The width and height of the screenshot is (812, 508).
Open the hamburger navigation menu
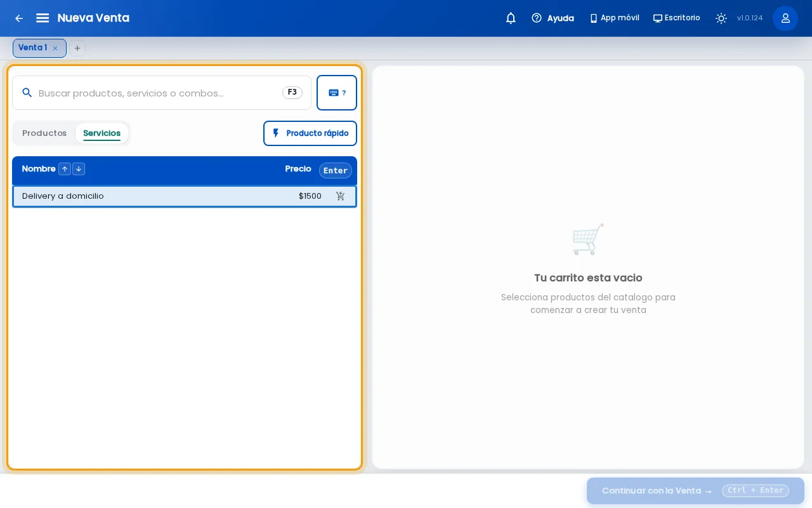[43, 18]
